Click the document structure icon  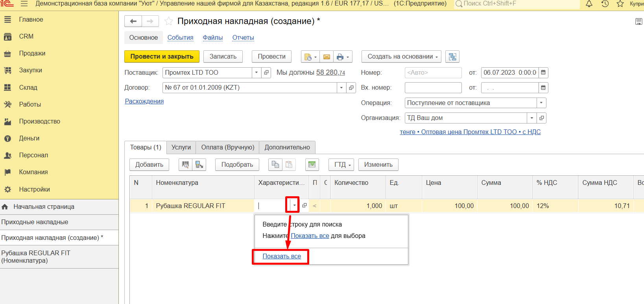point(452,57)
